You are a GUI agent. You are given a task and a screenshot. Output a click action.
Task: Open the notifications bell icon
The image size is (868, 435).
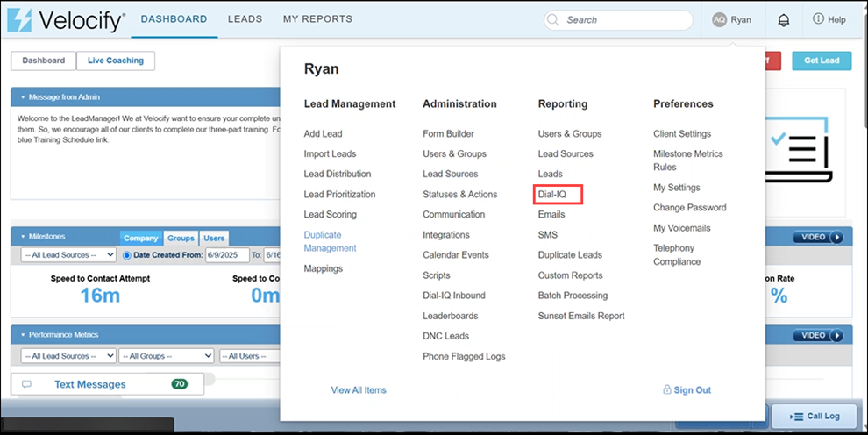783,20
